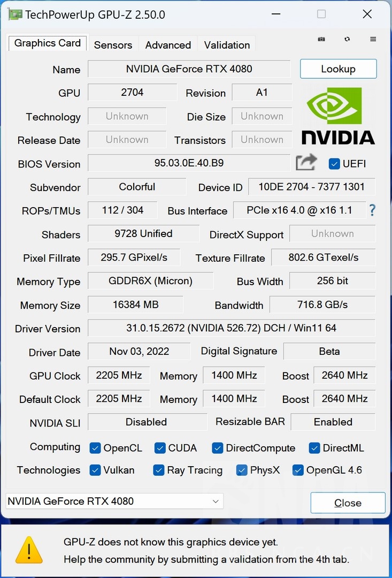Image resolution: width=392 pixels, height=578 pixels.
Task: Click the question mark next to Bus Interface
Action: point(372,210)
